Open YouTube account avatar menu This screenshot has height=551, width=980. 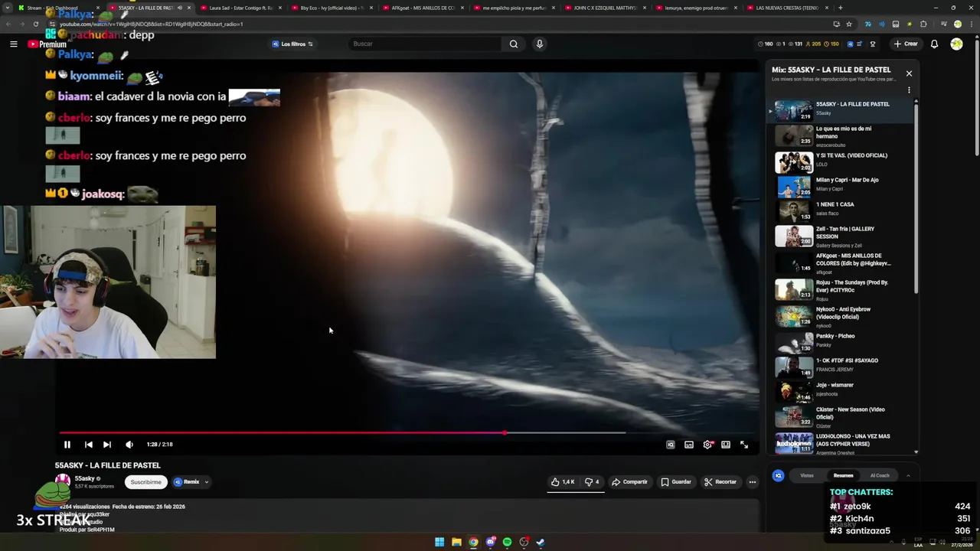point(956,44)
